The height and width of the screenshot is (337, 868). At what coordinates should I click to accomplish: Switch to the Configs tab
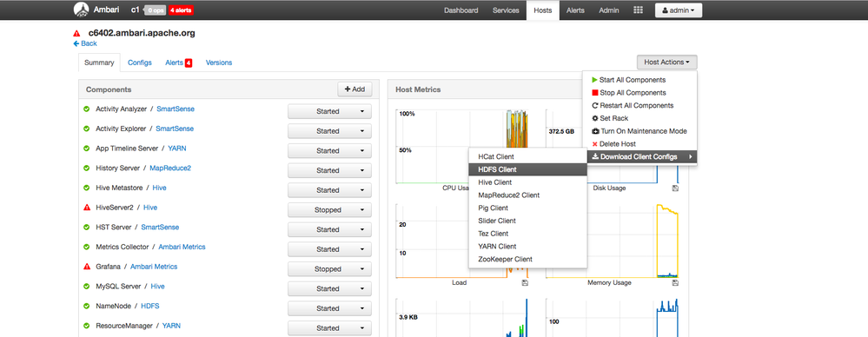tap(140, 63)
